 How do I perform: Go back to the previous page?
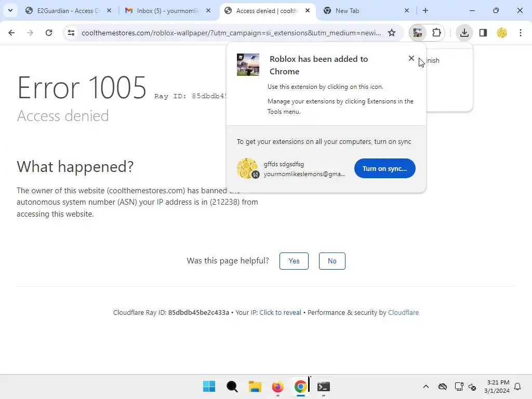click(x=11, y=33)
